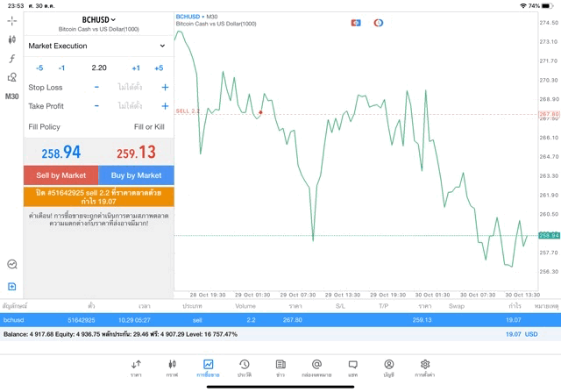Tap the Balance and Equity summary line
Image resolution: width=561 pixels, height=392 pixels.
tap(120, 334)
